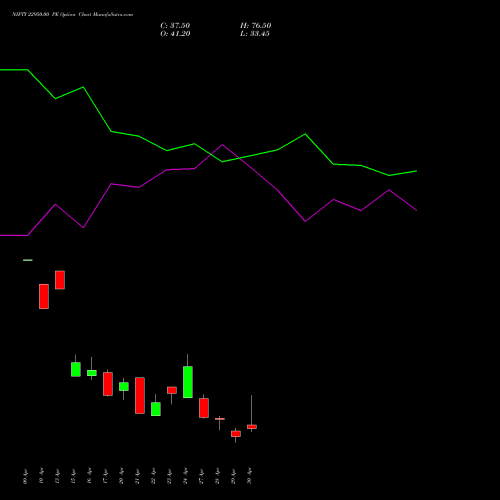
Task: Click the 24 Apr date label
Action: pos(186,477)
